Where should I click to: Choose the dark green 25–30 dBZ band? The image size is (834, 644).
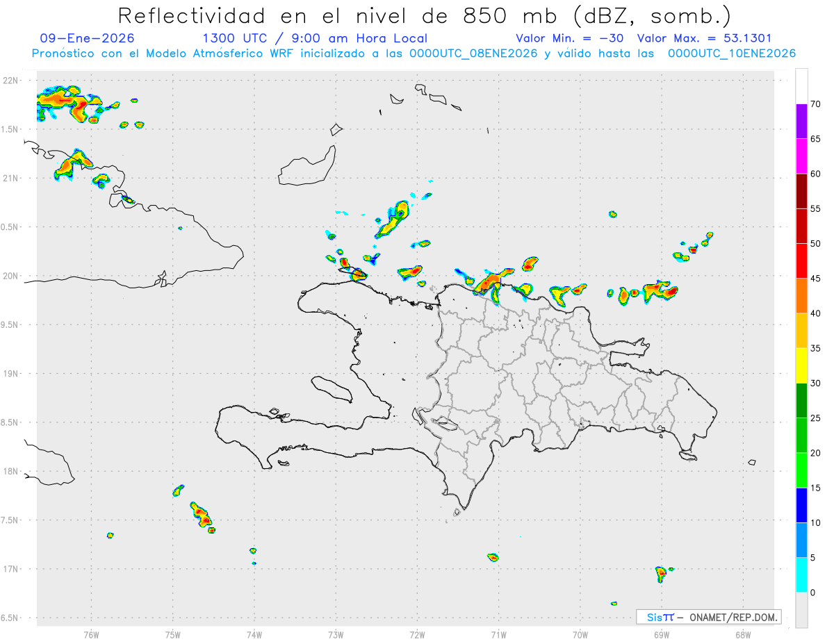(x=801, y=401)
